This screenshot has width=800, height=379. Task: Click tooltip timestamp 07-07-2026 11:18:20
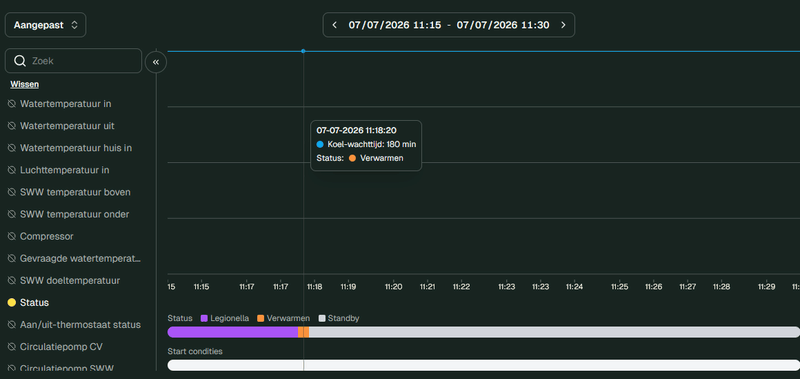357,131
